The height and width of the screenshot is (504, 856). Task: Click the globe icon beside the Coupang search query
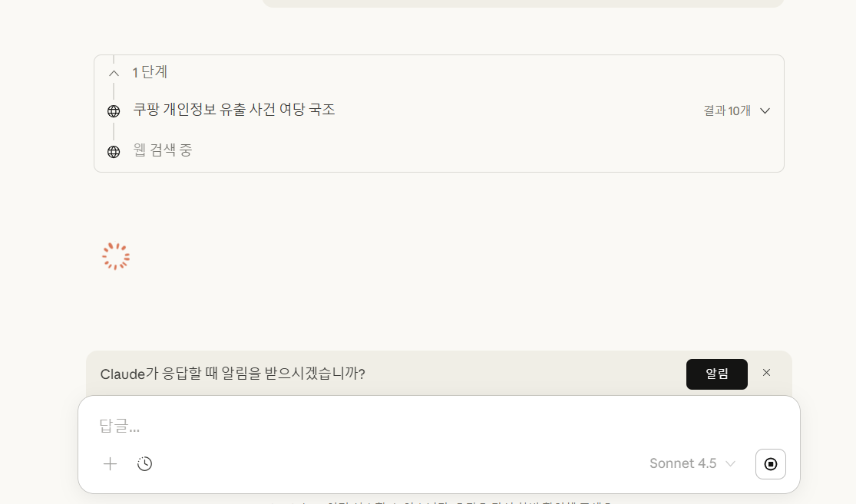pos(113,110)
